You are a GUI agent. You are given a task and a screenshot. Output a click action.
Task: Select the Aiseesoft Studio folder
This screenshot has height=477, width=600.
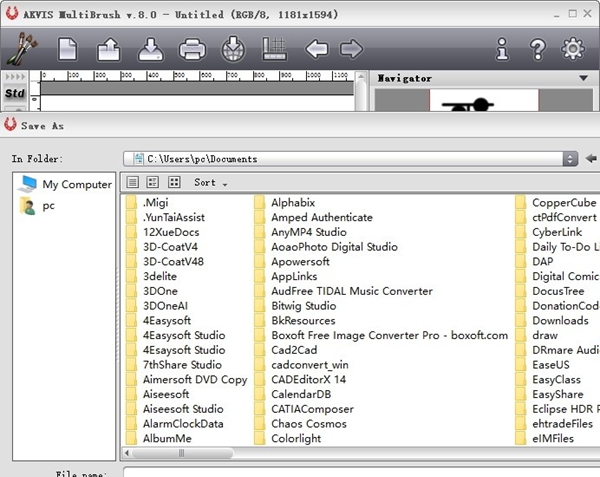pos(175,409)
